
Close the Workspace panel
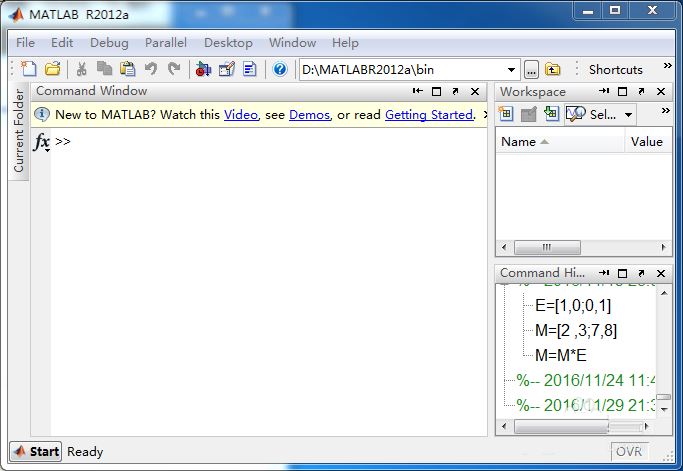point(661,91)
